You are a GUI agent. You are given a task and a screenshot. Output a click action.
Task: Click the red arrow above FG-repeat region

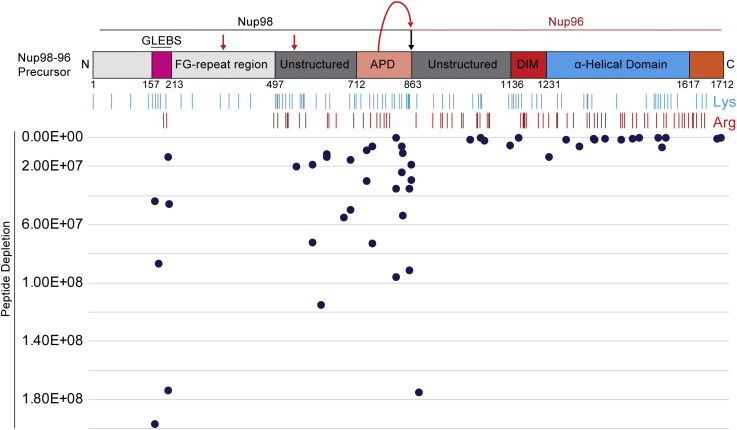[223, 42]
